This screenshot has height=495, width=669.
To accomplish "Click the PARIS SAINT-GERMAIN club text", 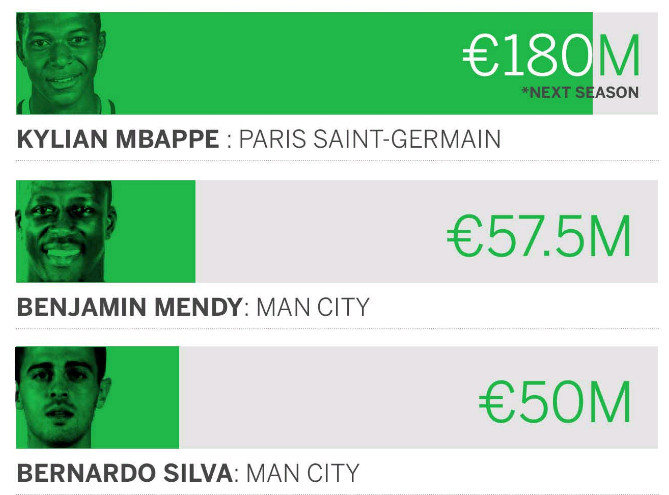I will pos(369,139).
